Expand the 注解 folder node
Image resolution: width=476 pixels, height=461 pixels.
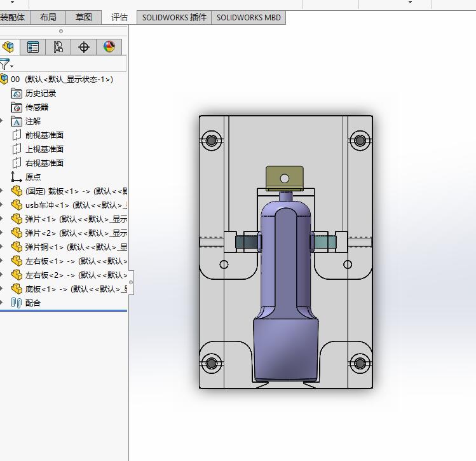(x=1, y=121)
